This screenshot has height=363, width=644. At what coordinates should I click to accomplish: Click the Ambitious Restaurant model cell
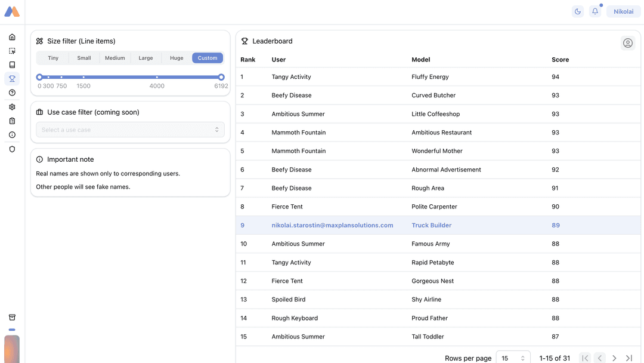point(441,133)
